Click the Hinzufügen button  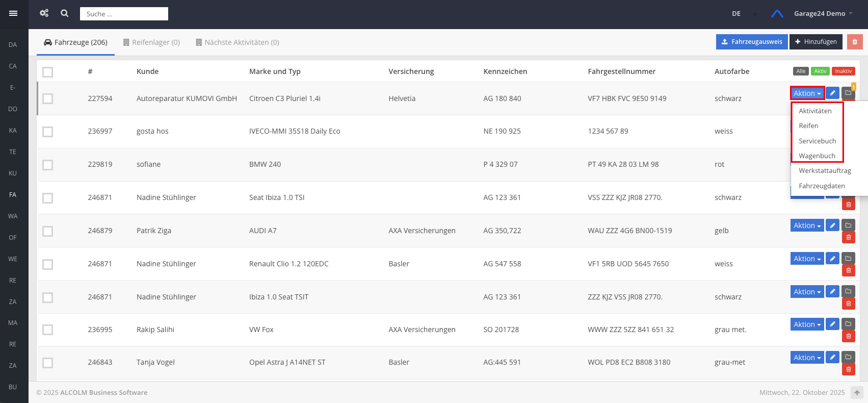point(816,42)
